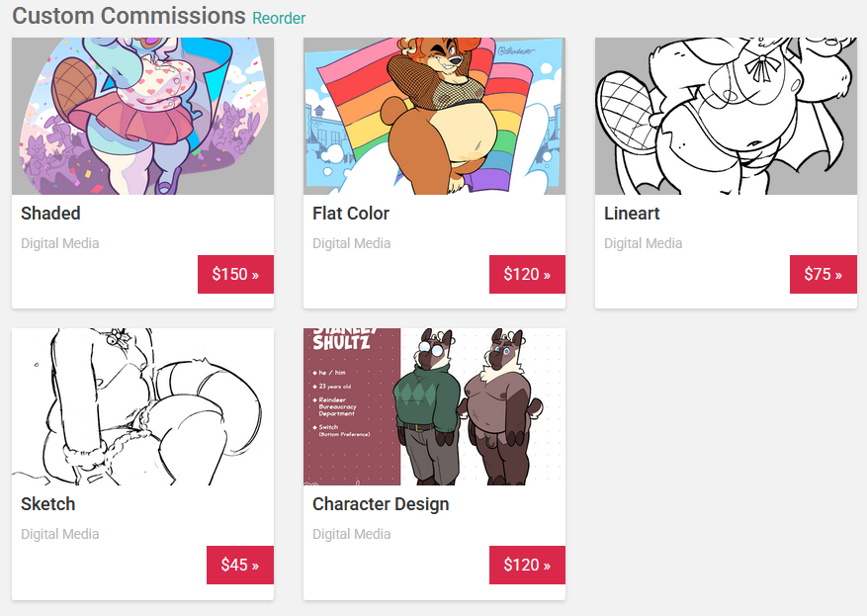
Task: Click the $150 price button
Action: coord(235,274)
